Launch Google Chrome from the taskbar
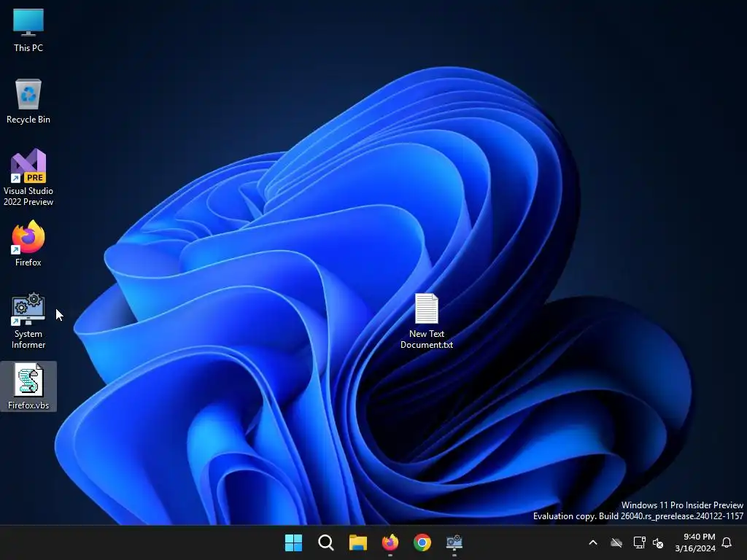The image size is (747, 560). (422, 542)
